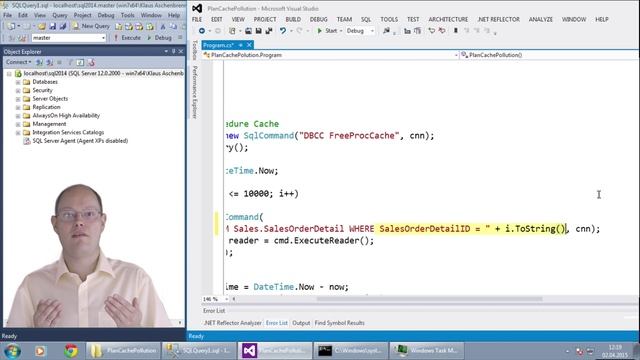Switch to Windows Task Manager in taskbar
Image resolution: width=640 pixels, height=360 pixels.
pos(427,351)
